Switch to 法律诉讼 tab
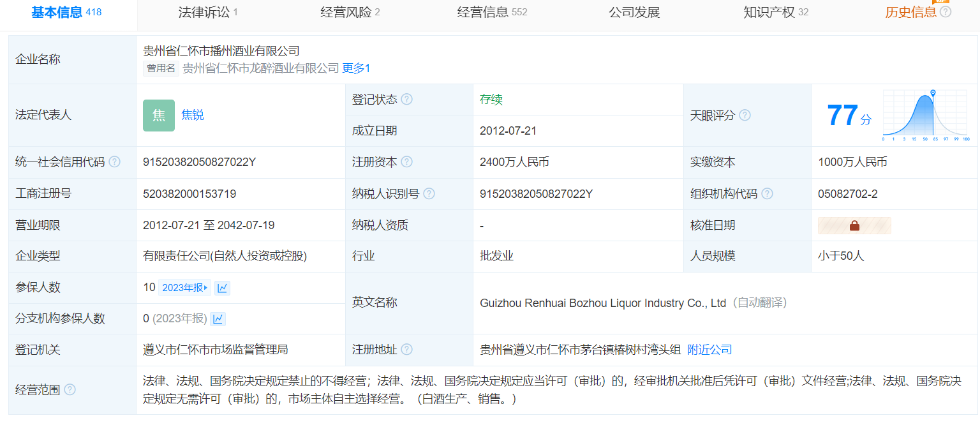The image size is (980, 434). (208, 12)
